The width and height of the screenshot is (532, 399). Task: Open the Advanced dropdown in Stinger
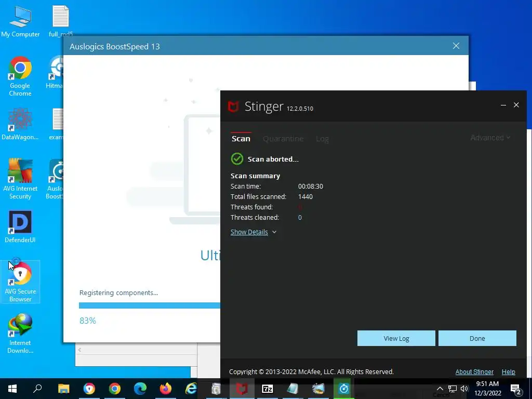[490, 137]
